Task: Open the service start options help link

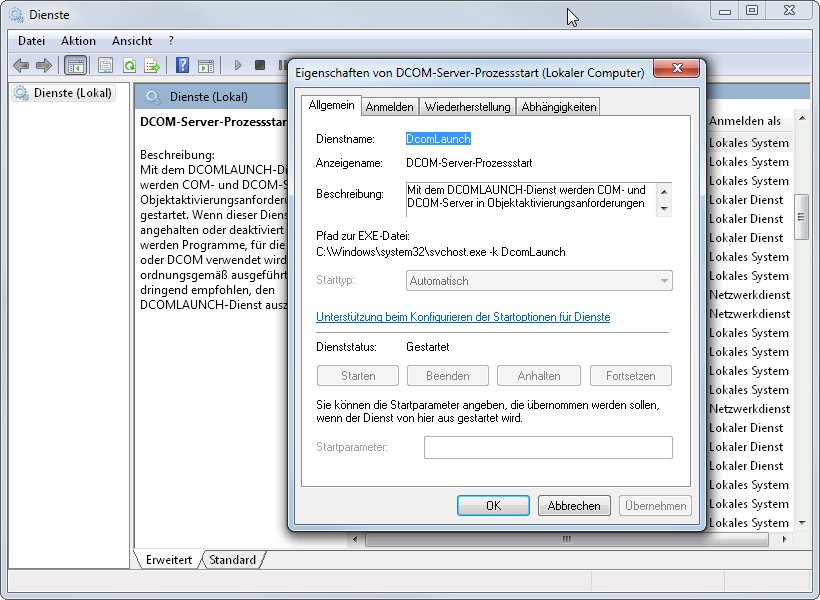Action: [x=463, y=317]
